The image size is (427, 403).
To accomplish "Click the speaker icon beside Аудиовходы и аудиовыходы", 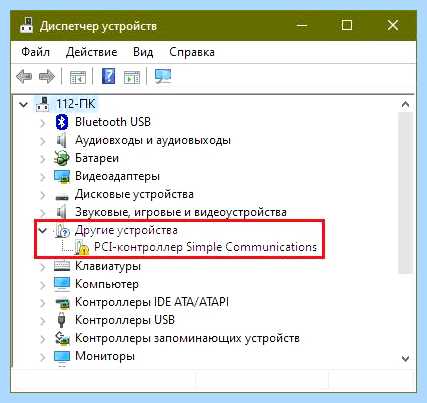I will 62,140.
